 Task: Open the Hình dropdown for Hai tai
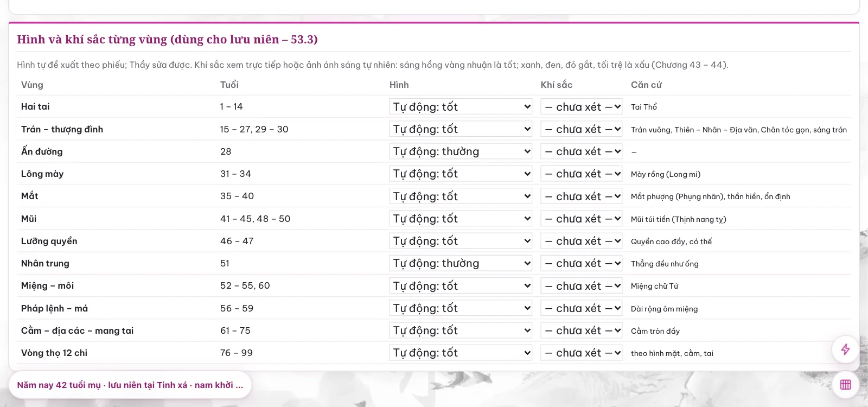pos(461,106)
